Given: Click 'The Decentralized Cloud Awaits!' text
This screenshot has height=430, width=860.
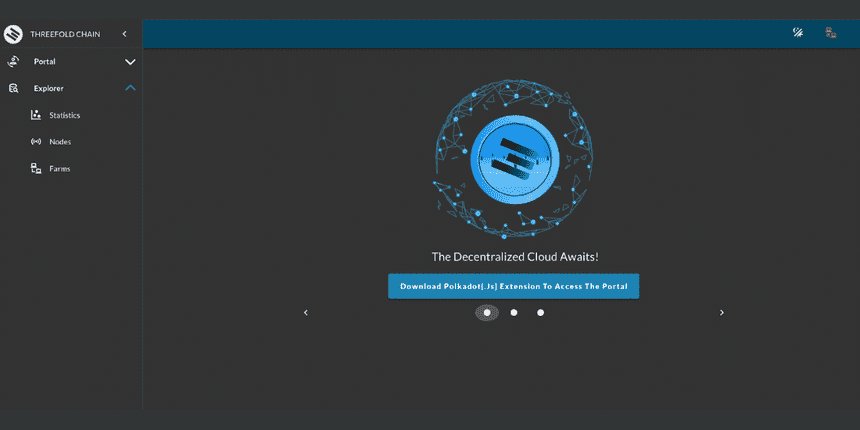Looking at the screenshot, I should click(x=515, y=257).
